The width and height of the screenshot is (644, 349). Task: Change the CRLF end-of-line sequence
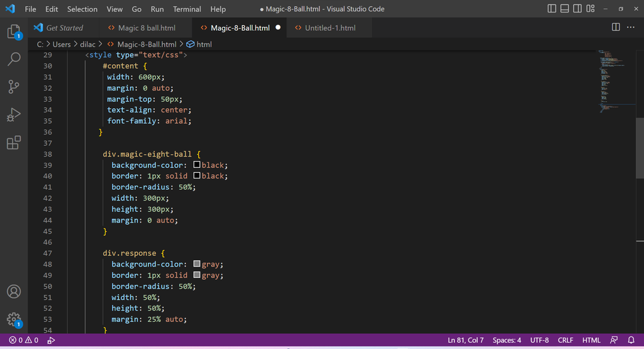[565, 340]
